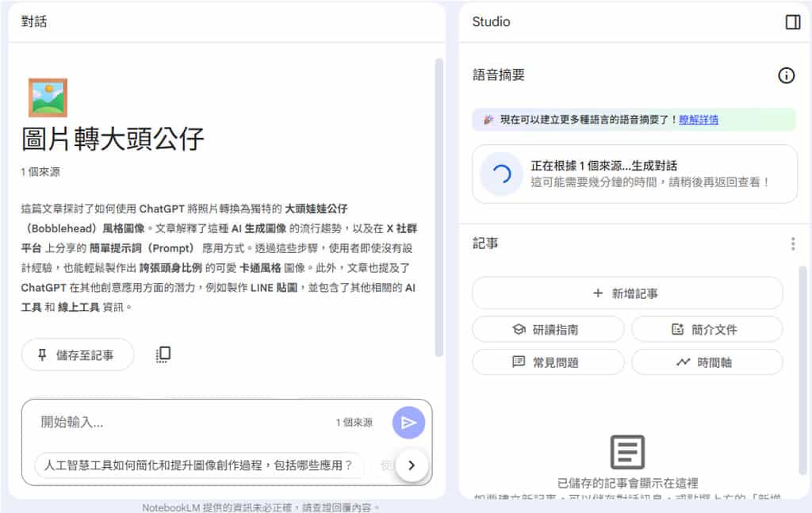This screenshot has height=513, width=812.
Task: Click the 1 個來源 label in the input box
Action: 354,423
